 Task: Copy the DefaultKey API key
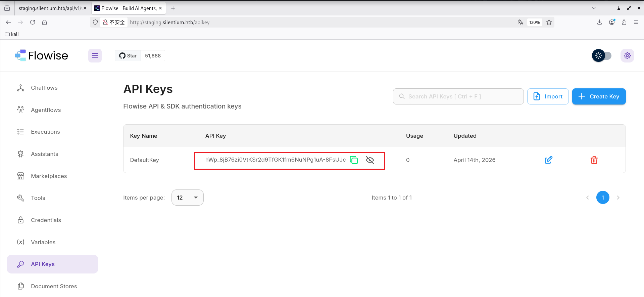tap(354, 160)
